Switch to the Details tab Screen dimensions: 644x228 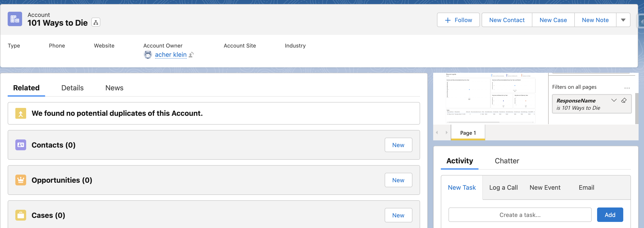click(x=72, y=88)
